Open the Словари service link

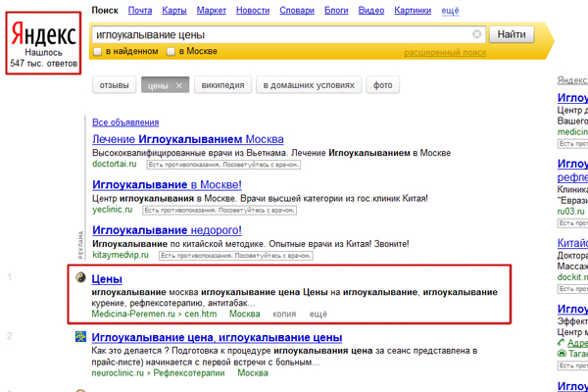[x=297, y=11]
